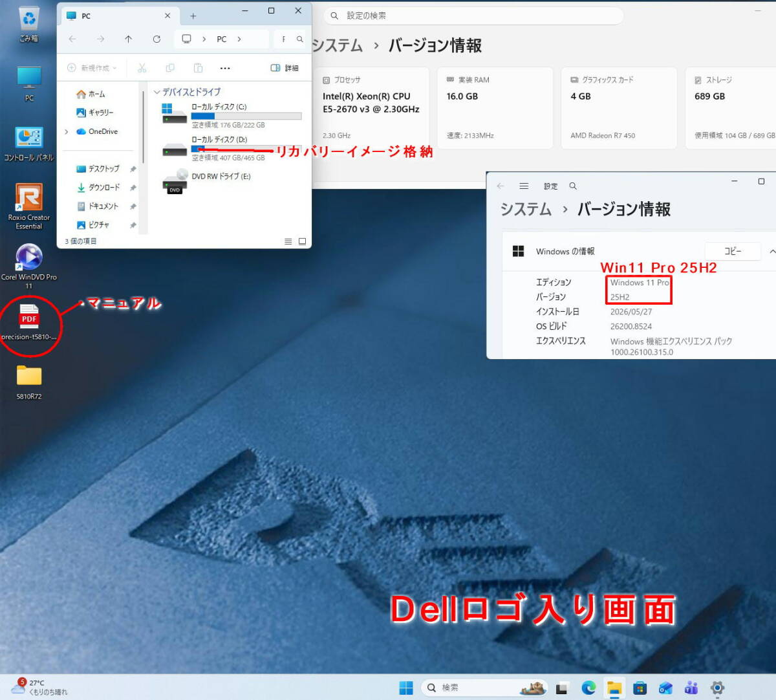Toggle the Details (詳細) pane button
776x700 pixels.
(x=285, y=68)
